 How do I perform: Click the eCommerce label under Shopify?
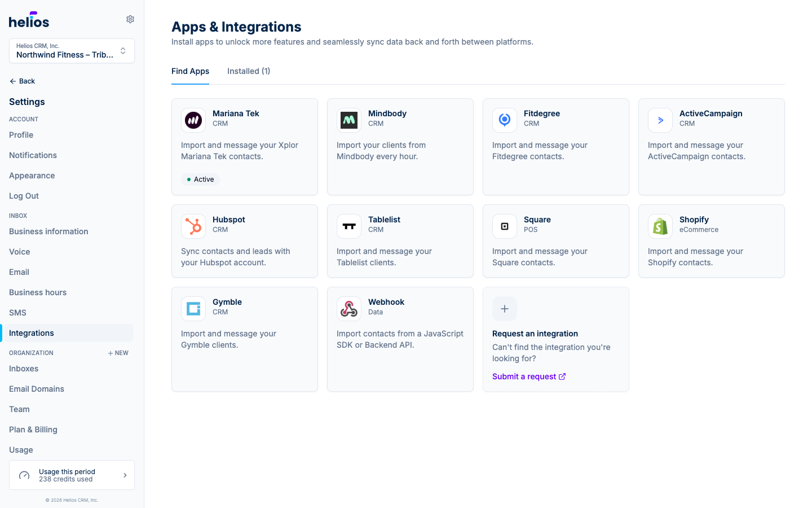699,230
